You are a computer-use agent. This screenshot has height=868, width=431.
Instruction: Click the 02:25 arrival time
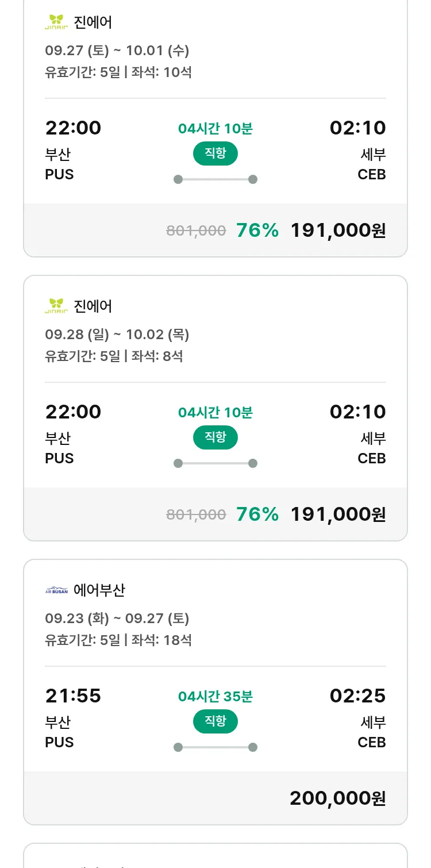point(357,696)
